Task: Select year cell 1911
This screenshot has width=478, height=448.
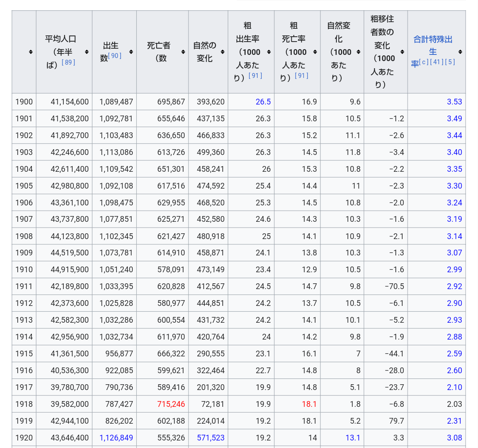Action: [x=24, y=286]
